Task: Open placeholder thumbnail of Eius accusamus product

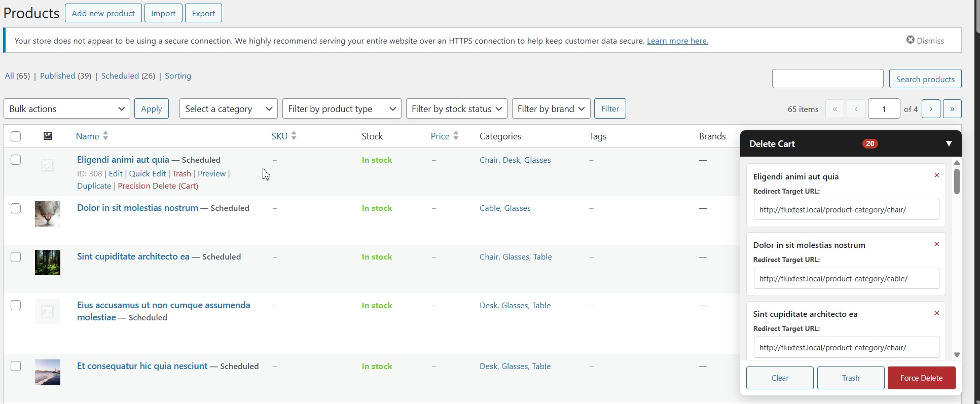Action: click(48, 311)
